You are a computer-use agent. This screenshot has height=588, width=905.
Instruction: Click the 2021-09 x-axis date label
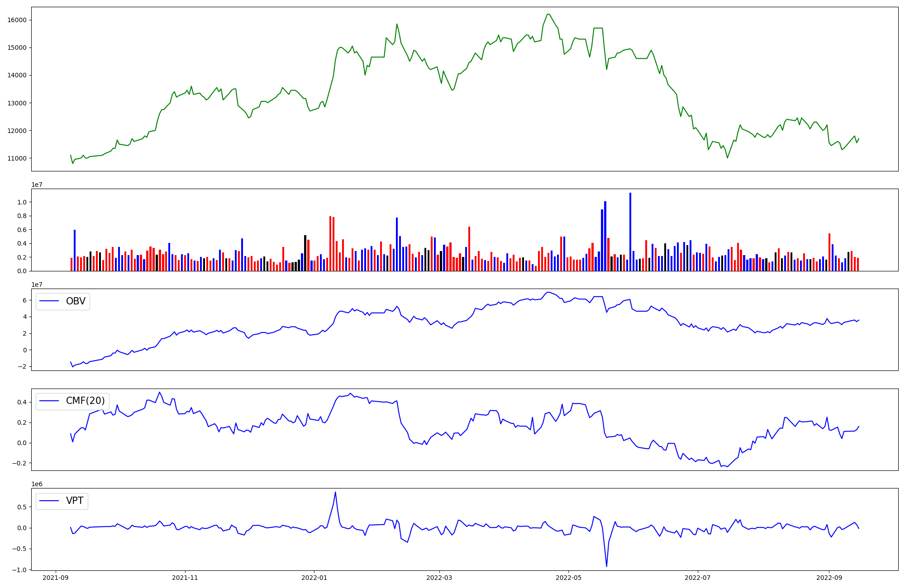pos(56,578)
